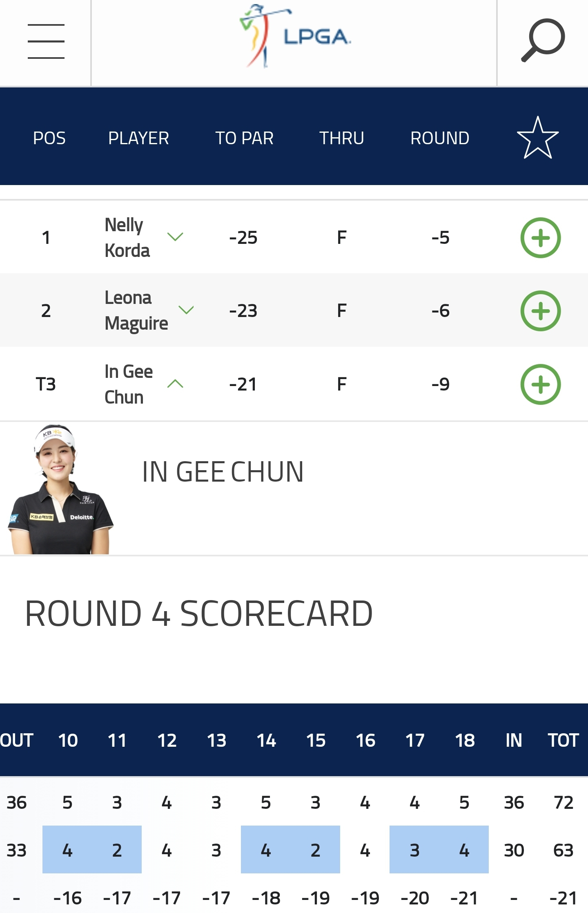Image resolution: width=588 pixels, height=913 pixels.
Task: Click the favorites star header icon
Action: click(x=537, y=138)
